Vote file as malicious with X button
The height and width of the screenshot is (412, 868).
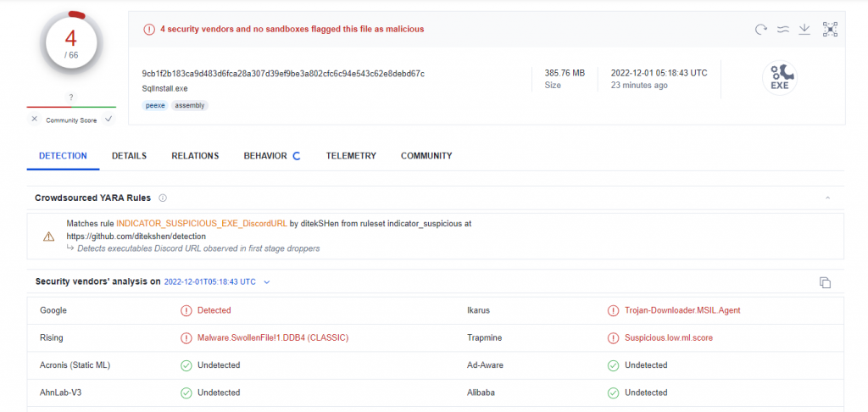(x=34, y=120)
